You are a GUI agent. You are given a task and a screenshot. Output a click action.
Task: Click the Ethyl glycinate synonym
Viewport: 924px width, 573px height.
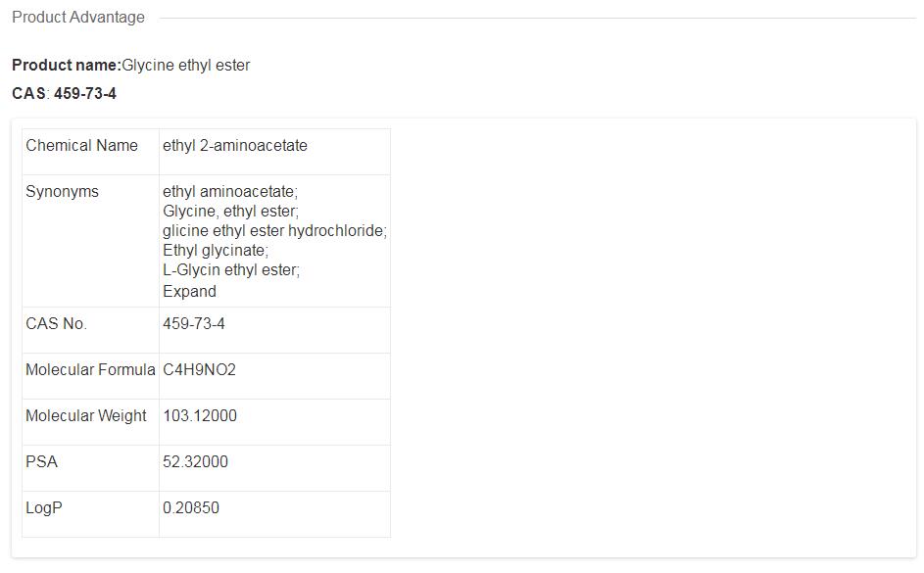(x=215, y=251)
